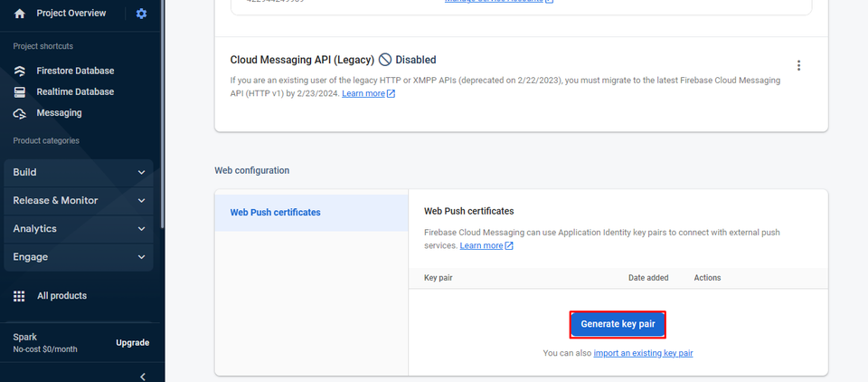Expand the Build category
This screenshot has height=382, width=868.
79,172
